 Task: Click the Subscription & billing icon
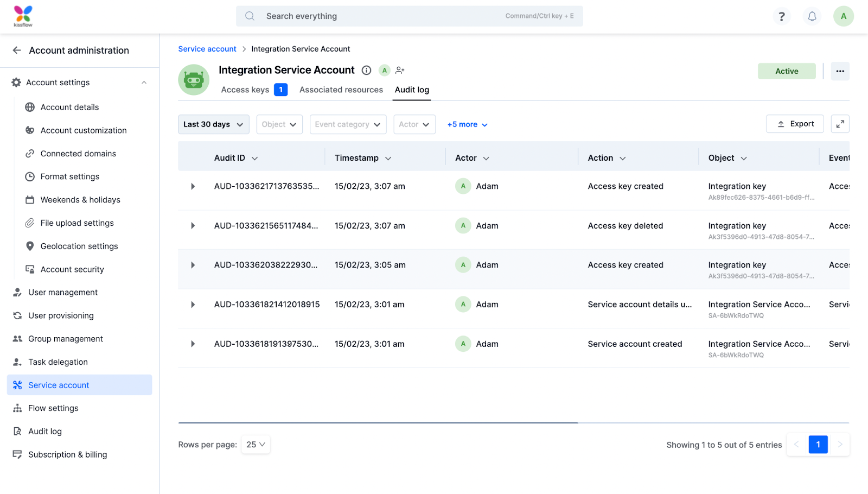[x=17, y=454]
